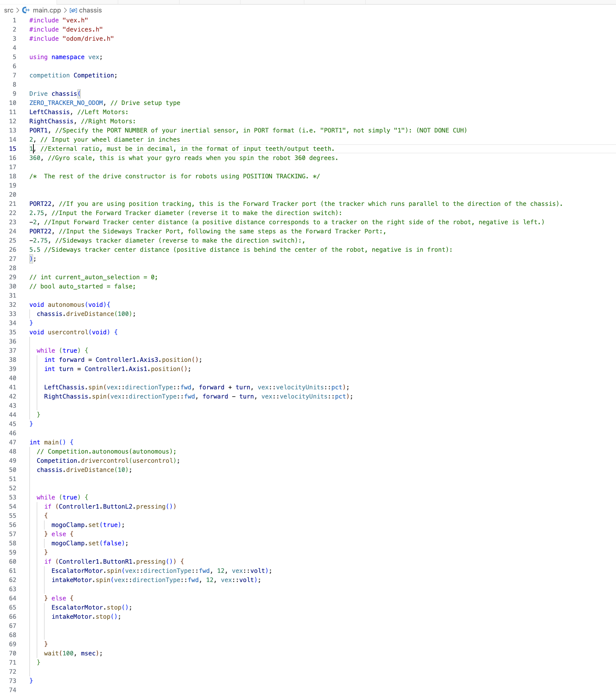Click intakeMotor.stop() call
Viewport: 616px width, 698px height.
[x=86, y=617]
